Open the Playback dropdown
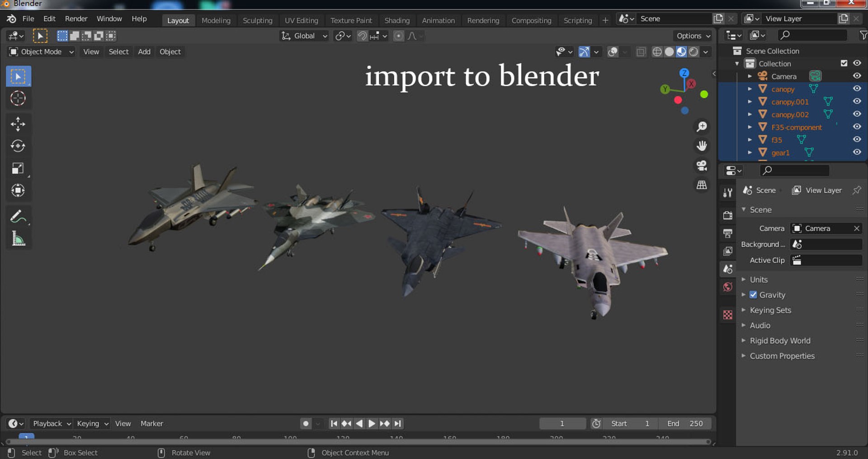868x459 pixels. point(52,424)
